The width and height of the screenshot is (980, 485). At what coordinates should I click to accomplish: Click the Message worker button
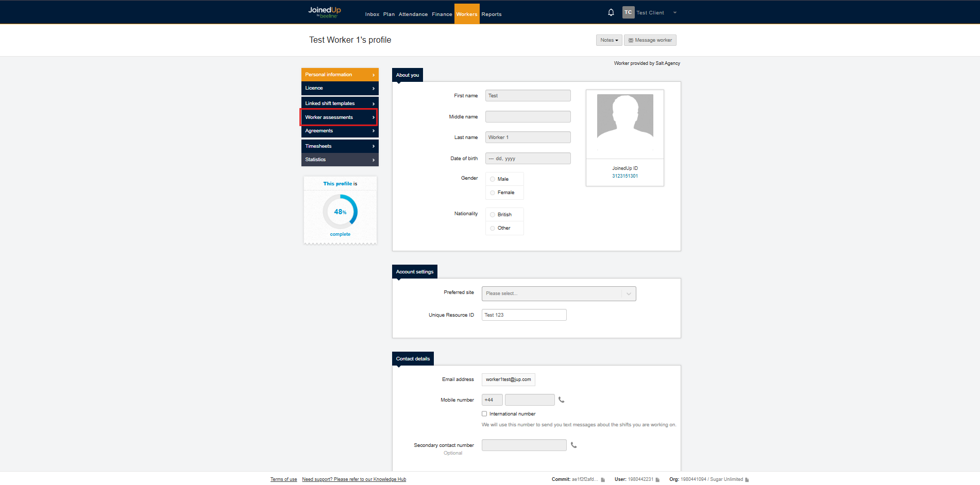coord(650,40)
